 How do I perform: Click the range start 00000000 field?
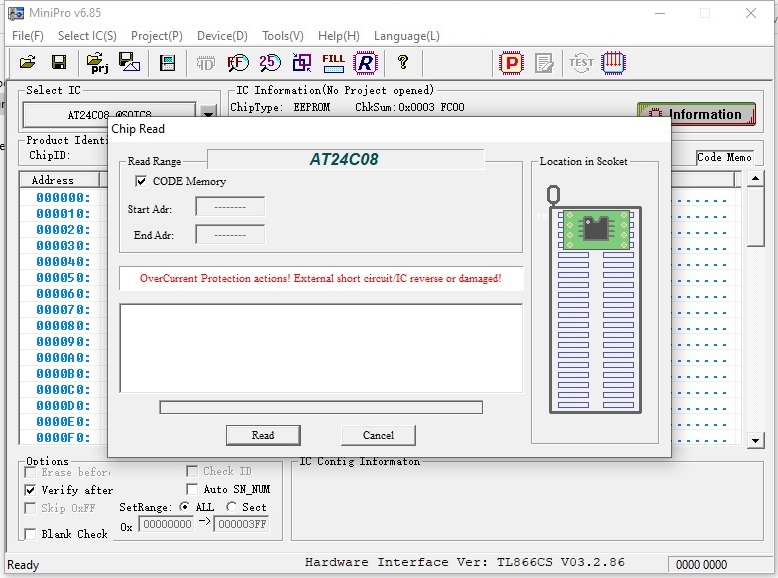(167, 524)
